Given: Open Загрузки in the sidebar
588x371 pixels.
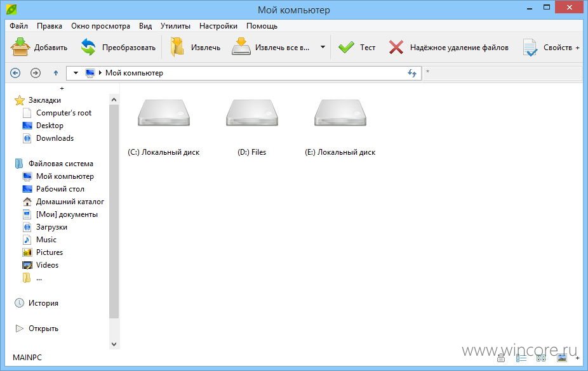Looking at the screenshot, I should tap(45, 227).
